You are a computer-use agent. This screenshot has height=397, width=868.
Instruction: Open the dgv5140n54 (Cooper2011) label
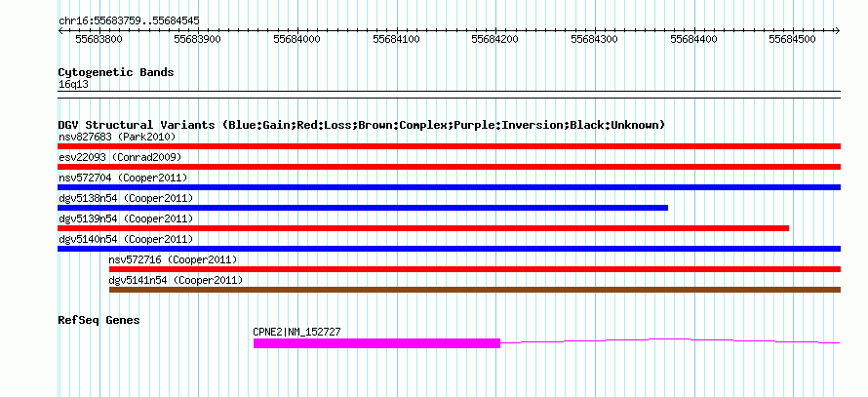coord(126,239)
